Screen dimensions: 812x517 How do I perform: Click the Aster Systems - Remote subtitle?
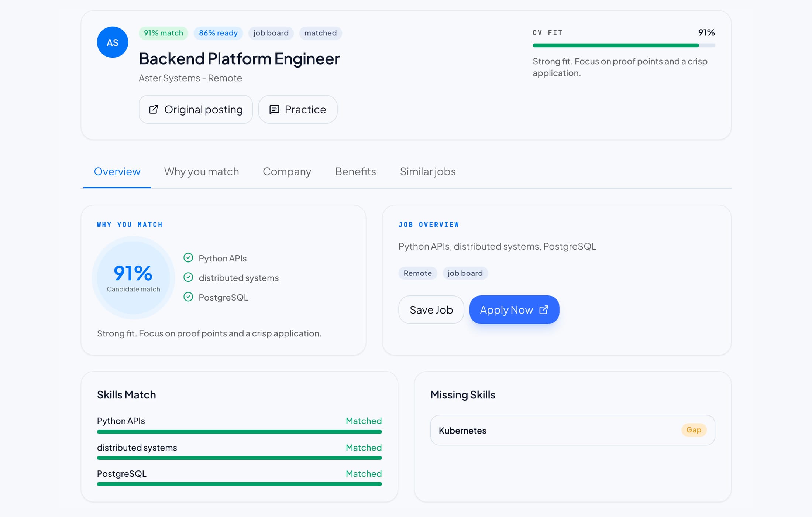tap(190, 78)
